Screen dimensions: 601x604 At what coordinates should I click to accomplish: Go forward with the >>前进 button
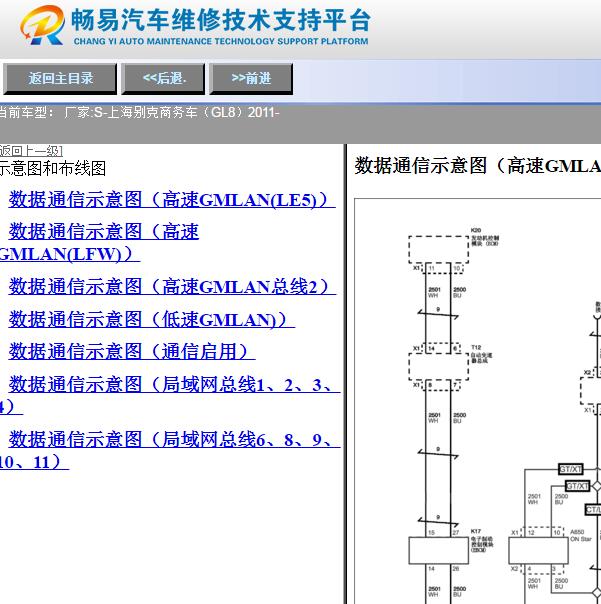[251, 79]
